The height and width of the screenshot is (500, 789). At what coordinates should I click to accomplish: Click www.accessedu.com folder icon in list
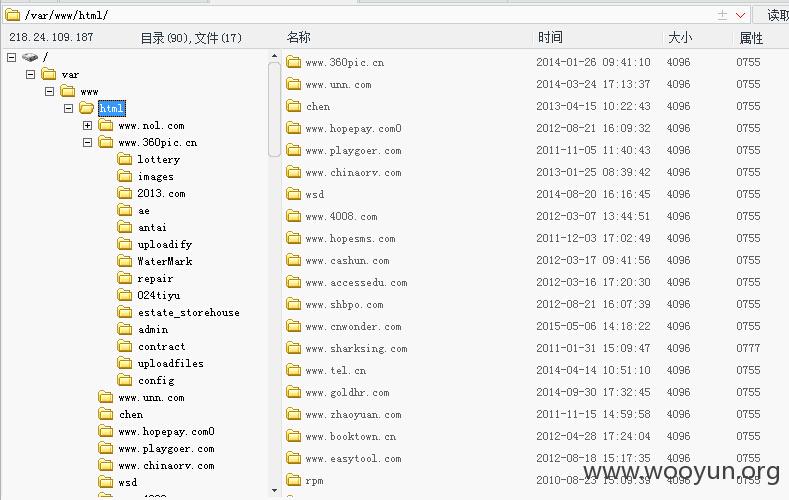tap(293, 282)
